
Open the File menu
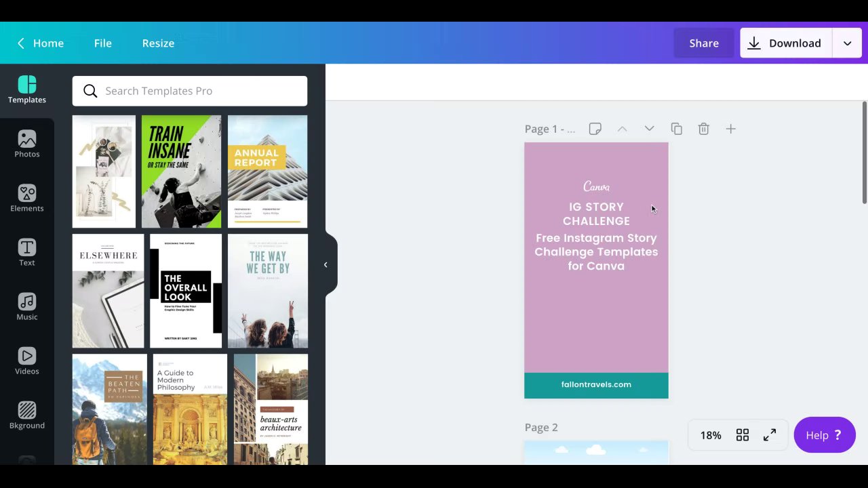(x=103, y=43)
